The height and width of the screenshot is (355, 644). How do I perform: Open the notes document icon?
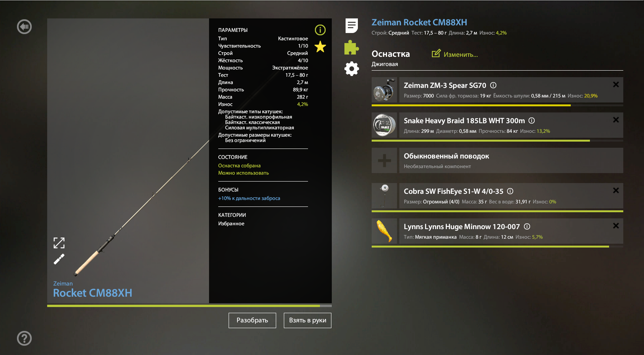(352, 26)
